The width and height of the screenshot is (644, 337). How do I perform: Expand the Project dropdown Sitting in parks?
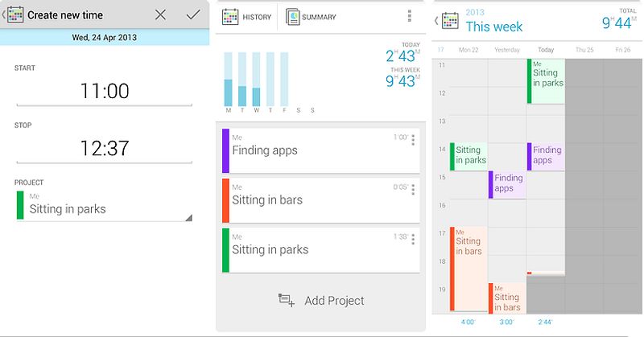(x=104, y=205)
